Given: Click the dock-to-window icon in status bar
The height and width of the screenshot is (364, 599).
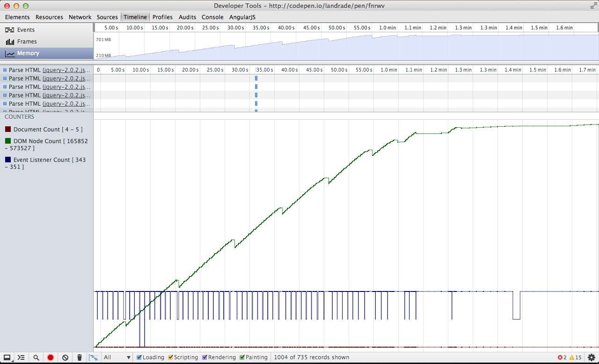Looking at the screenshot, I should [7, 357].
